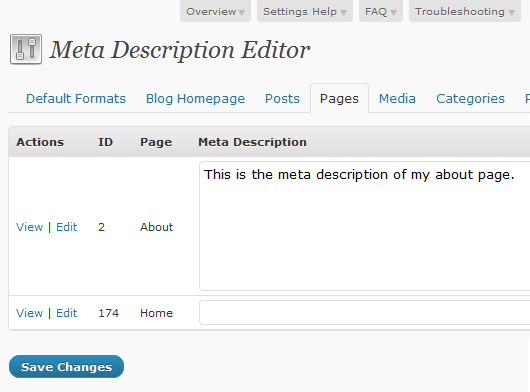This screenshot has width=530, height=392.
Task: Switch to the Default Formats tab
Action: coord(76,99)
